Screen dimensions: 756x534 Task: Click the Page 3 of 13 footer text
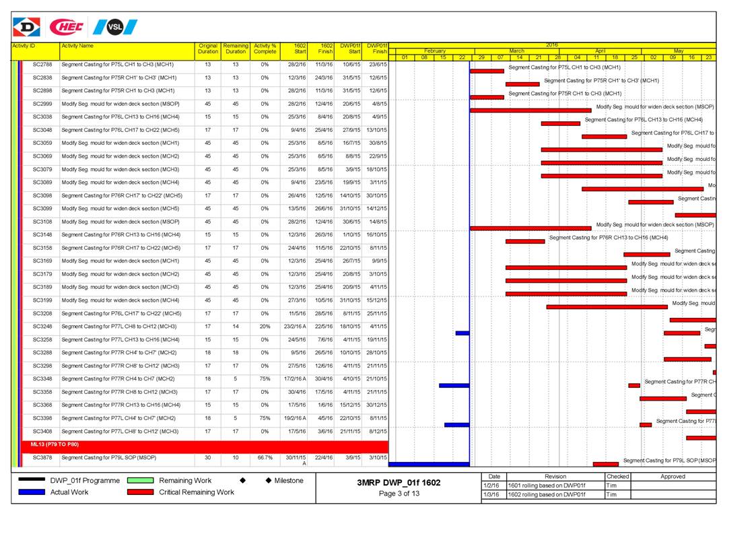[399, 494]
